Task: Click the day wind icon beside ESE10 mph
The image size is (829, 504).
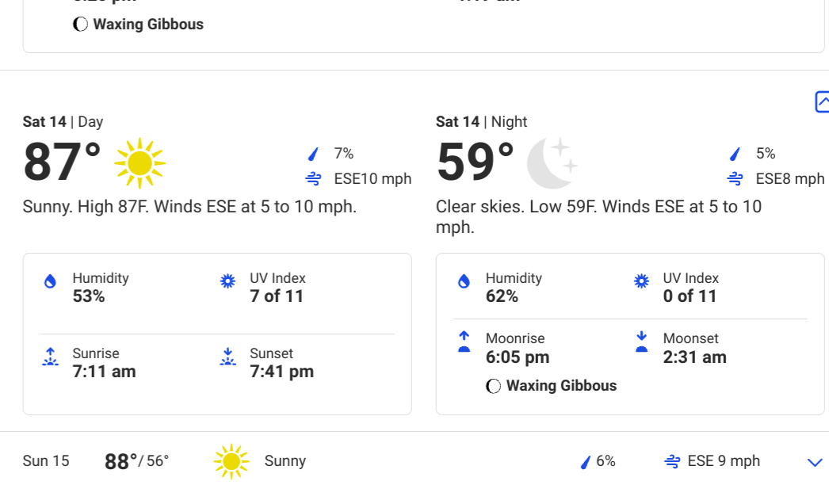Action: (314, 179)
